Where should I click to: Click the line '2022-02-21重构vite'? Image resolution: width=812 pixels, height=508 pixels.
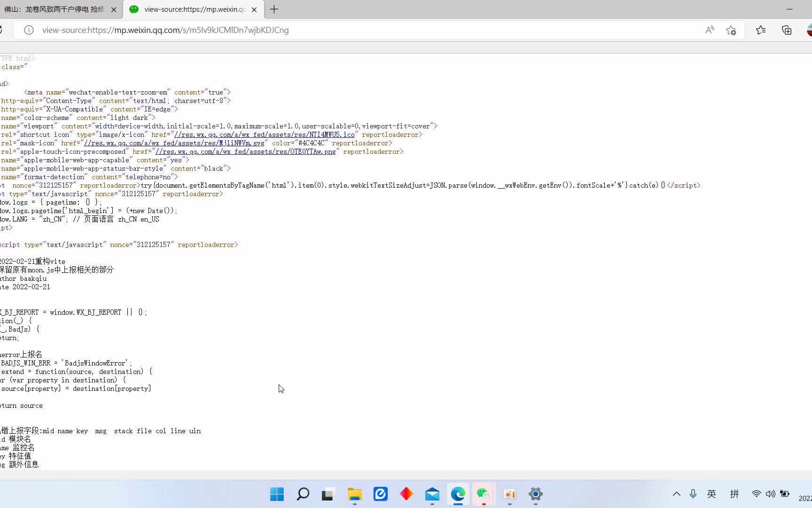(x=32, y=262)
